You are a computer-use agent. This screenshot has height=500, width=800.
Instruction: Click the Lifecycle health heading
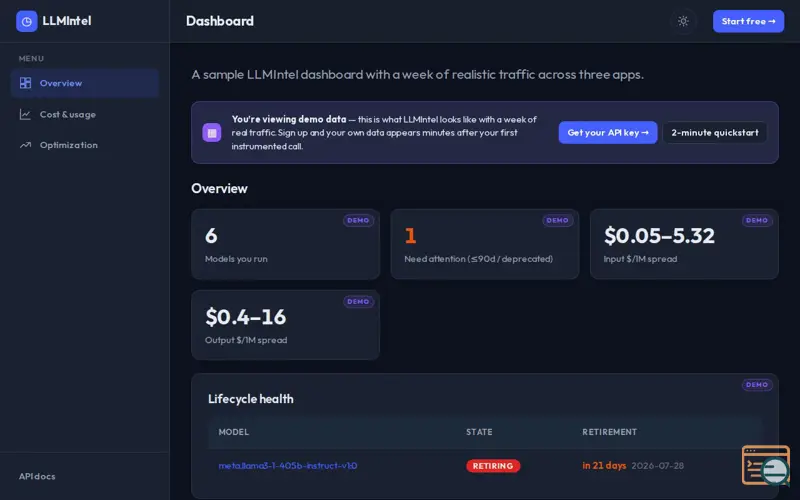coord(251,399)
